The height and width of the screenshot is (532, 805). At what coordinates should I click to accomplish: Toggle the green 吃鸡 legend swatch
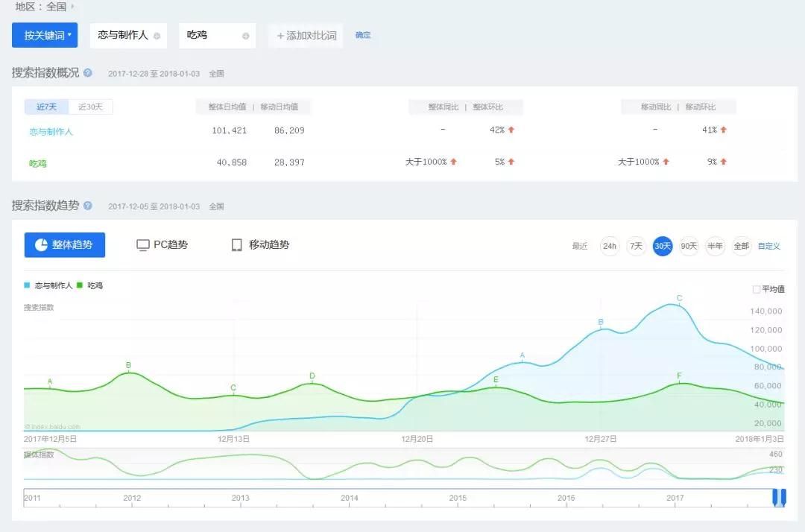click(80, 285)
